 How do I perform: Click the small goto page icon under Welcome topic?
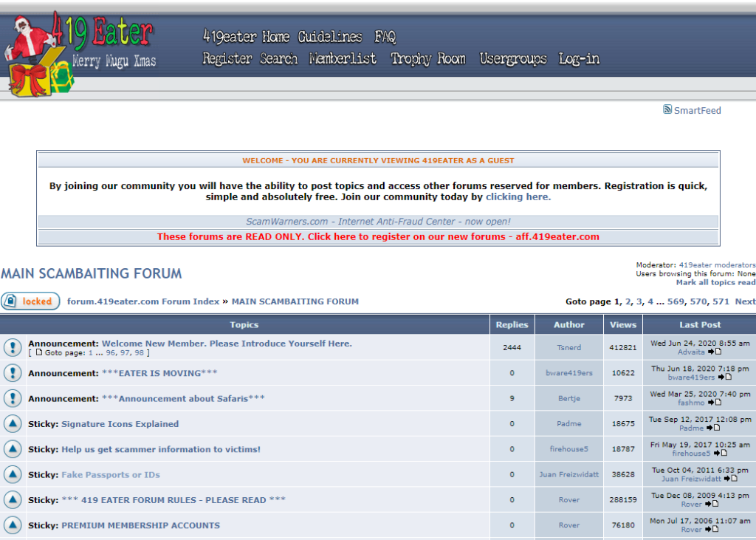pos(39,353)
